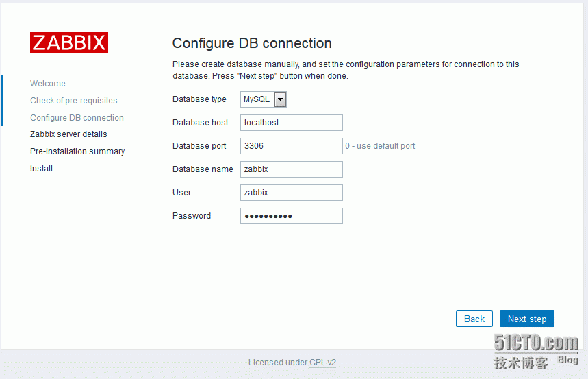Select Configure DB connection in the sidebar
588x379 pixels.
(77, 118)
